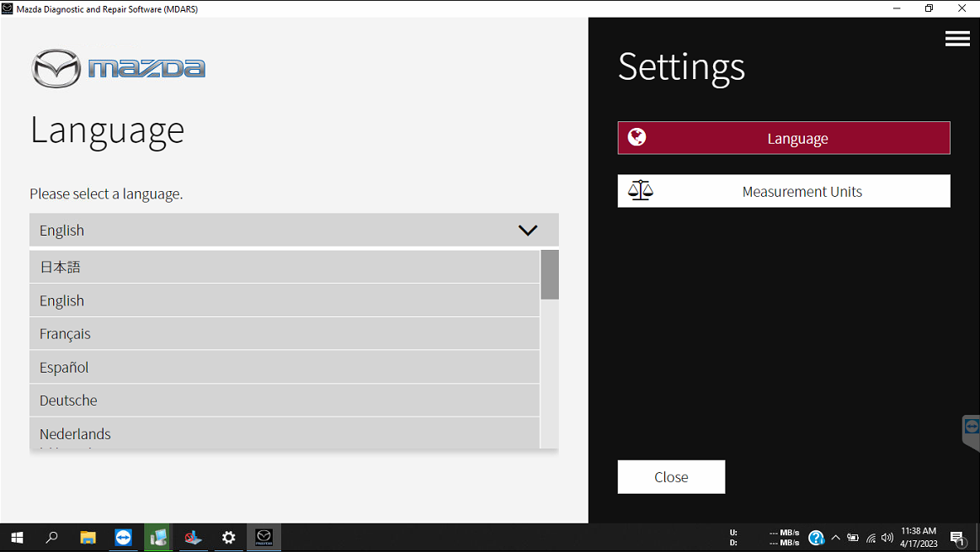Open Mazda MDARS taskbar icon
980x552 pixels.
pyautogui.click(x=264, y=538)
